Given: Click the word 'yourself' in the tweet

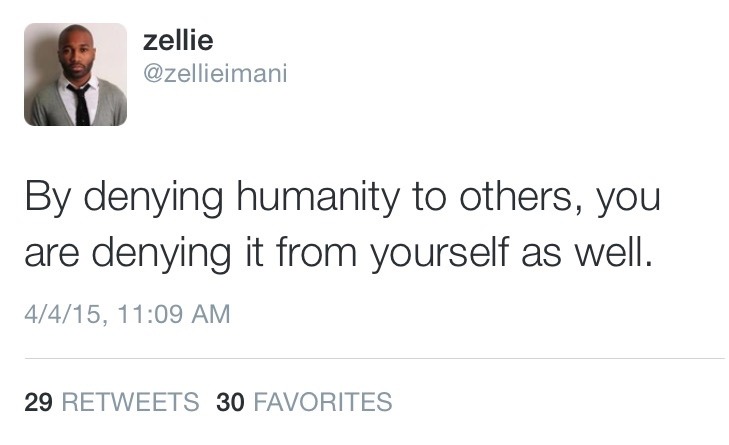Looking at the screenshot, I should pos(440,253).
